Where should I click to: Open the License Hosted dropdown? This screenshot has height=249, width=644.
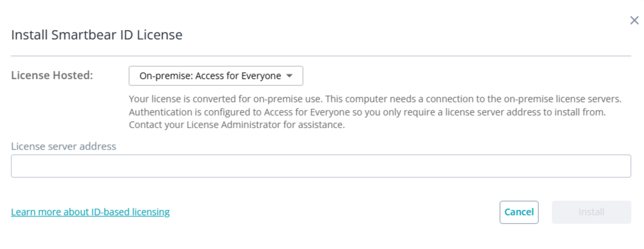pyautogui.click(x=216, y=76)
